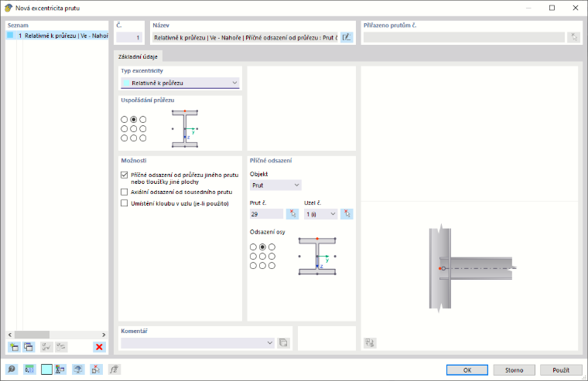Switch to the Základní údaje tab
Image resolution: width=588 pixels, height=381 pixels.
coord(138,56)
